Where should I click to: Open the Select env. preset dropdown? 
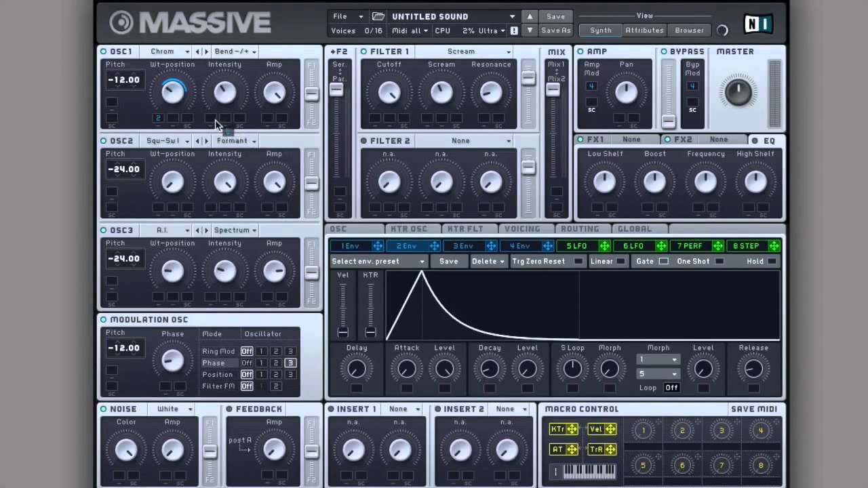coord(378,262)
